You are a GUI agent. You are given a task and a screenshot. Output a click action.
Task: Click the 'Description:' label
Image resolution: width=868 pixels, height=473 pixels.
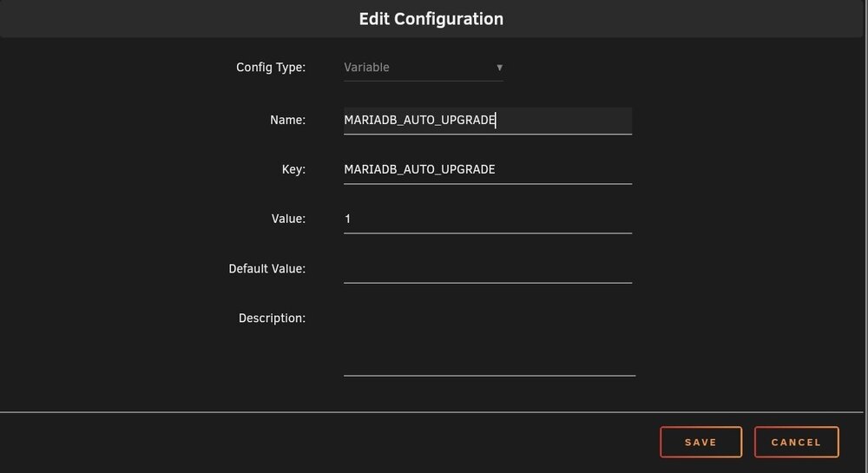tap(272, 319)
